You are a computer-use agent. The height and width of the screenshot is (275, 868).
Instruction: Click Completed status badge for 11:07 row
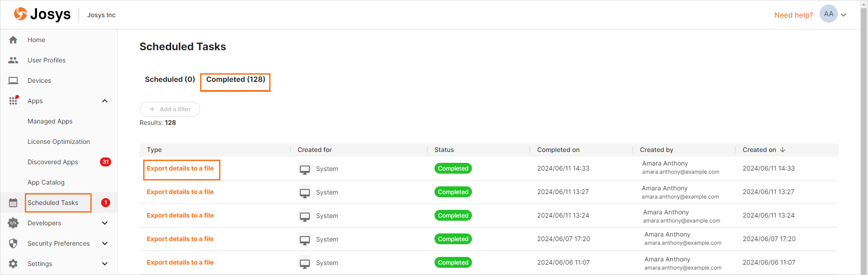pos(453,262)
